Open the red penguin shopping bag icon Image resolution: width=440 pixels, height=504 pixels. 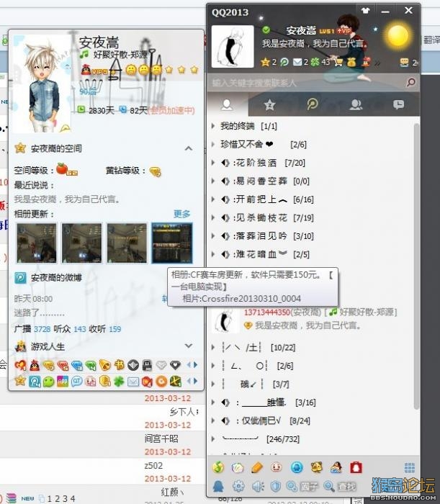356,467
